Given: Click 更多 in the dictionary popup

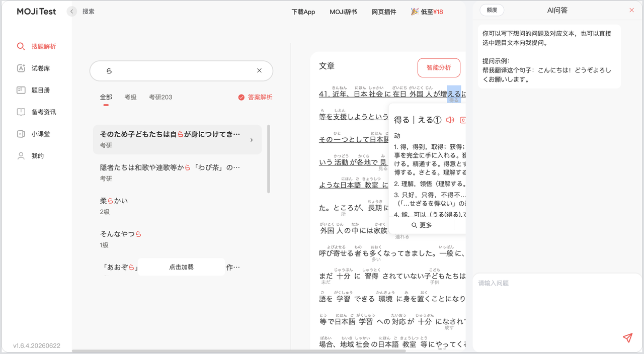Looking at the screenshot, I should point(422,225).
